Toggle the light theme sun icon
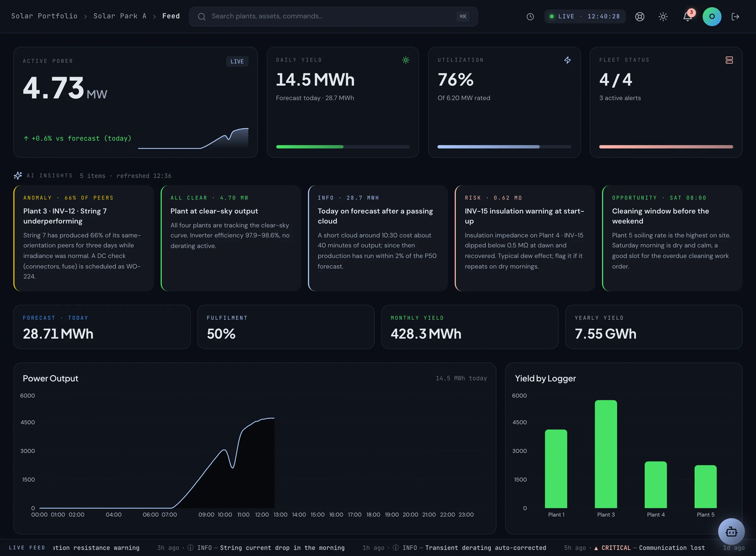756x556 pixels. tap(663, 16)
